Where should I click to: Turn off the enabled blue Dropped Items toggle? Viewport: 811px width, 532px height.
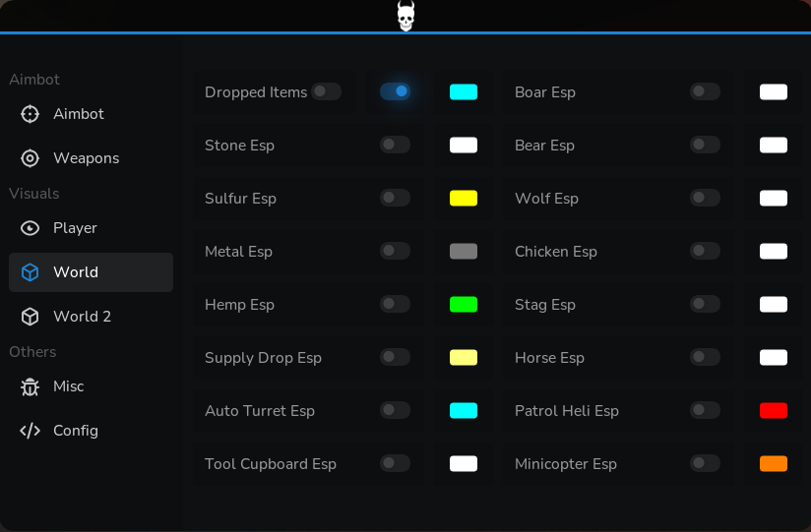coord(395,91)
